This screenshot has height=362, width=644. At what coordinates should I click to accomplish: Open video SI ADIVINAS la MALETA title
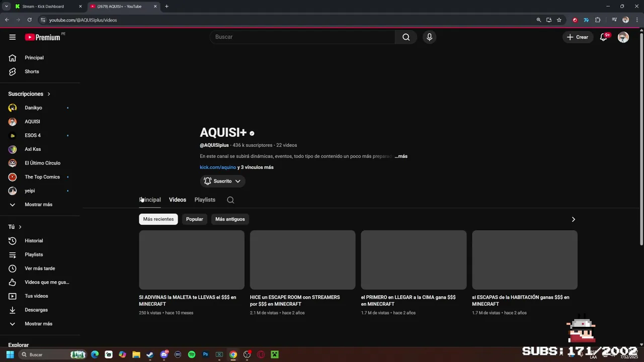pos(188,301)
